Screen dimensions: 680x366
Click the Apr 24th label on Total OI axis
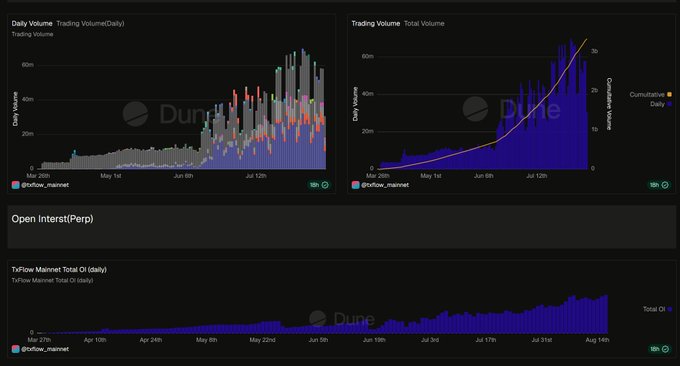(x=150, y=340)
